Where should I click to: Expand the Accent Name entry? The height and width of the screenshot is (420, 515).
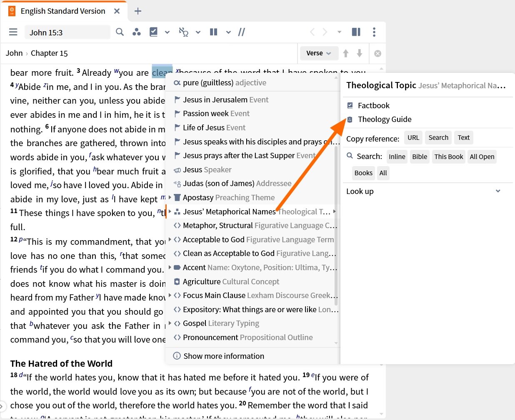(170, 267)
